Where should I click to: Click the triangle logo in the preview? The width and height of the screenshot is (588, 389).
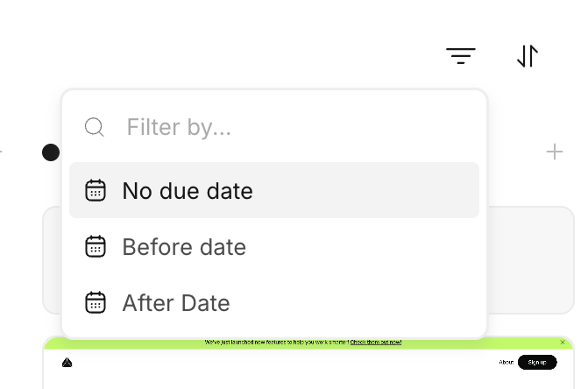pos(67,362)
